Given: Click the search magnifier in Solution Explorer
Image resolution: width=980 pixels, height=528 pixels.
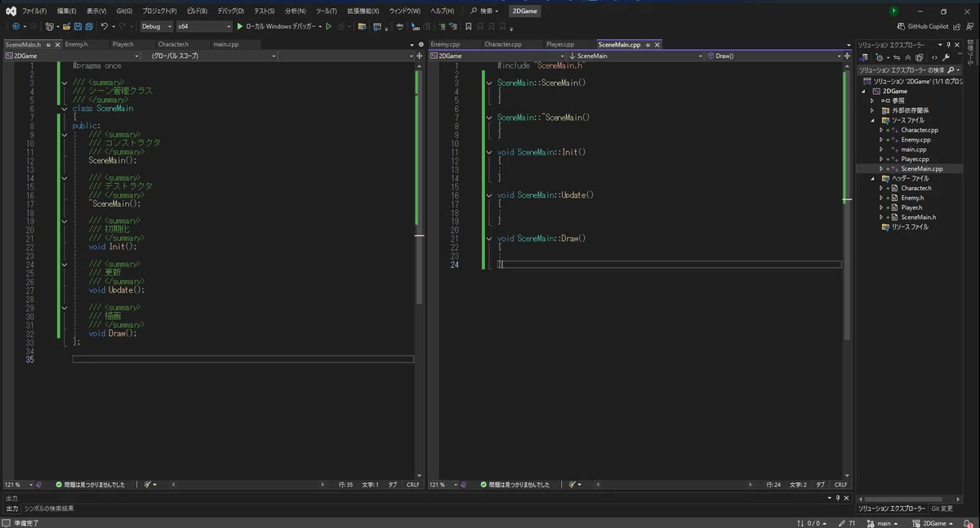Looking at the screenshot, I should pyautogui.click(x=951, y=69).
